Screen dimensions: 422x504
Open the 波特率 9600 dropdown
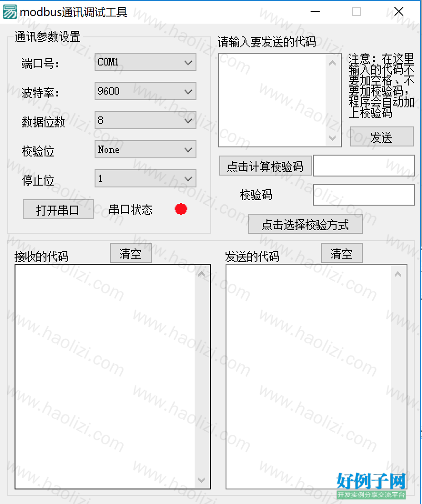coord(145,91)
